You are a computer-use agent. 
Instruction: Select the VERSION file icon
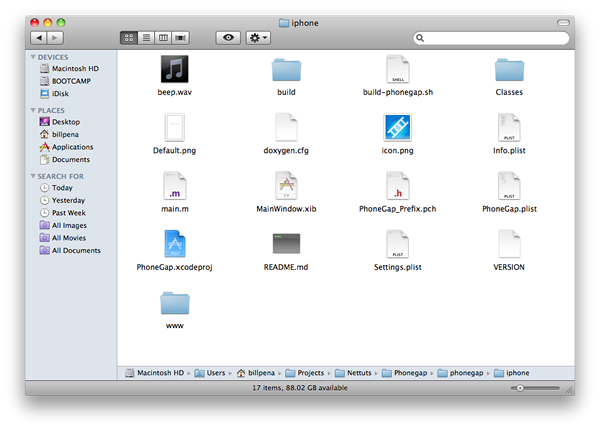509,244
